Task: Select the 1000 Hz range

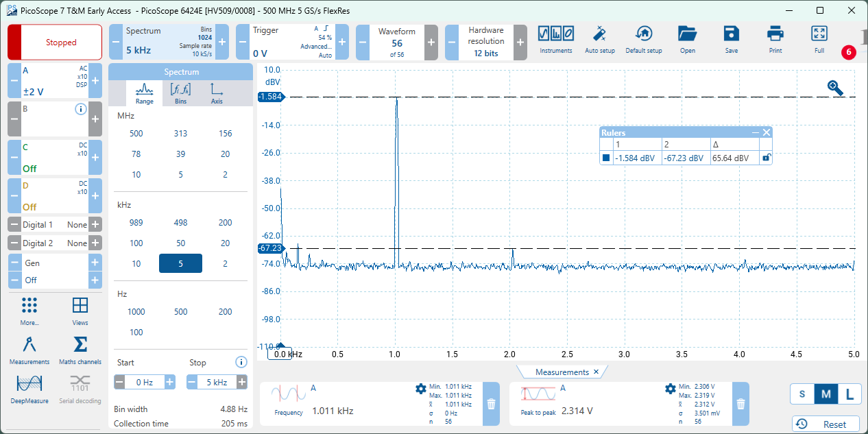Action: [x=136, y=311]
